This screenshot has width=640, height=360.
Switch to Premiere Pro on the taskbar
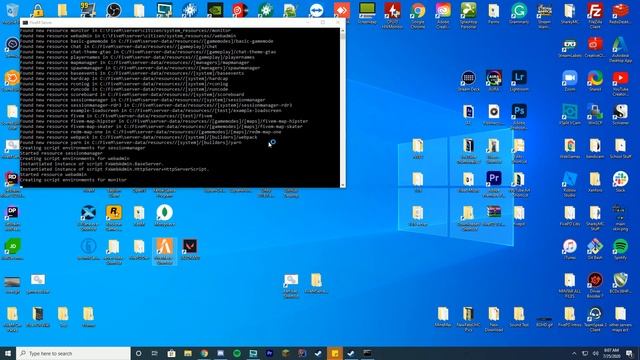[269, 353]
